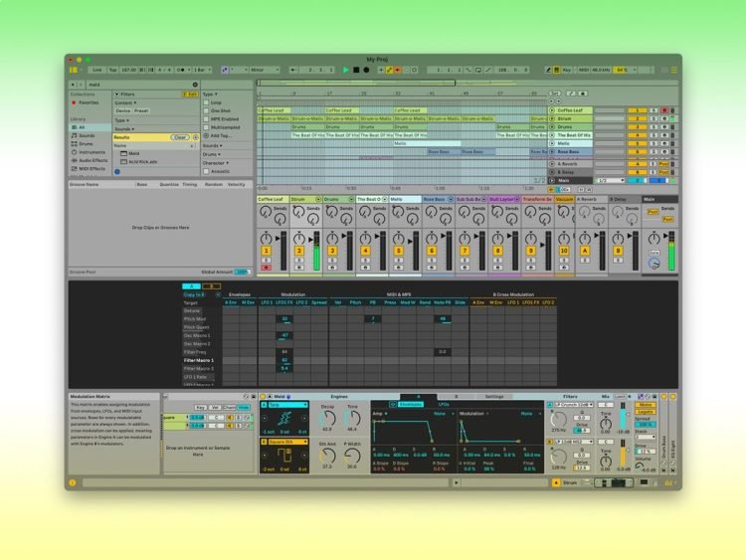The image size is (746, 560).
Task: Switch to the Settings tab in Meld
Action: pyautogui.click(x=494, y=397)
